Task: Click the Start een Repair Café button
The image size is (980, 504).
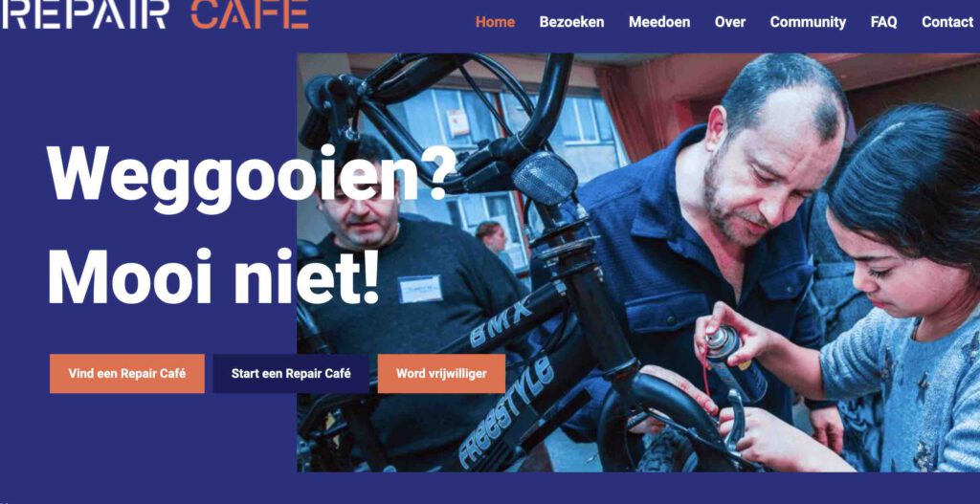Action: click(291, 374)
